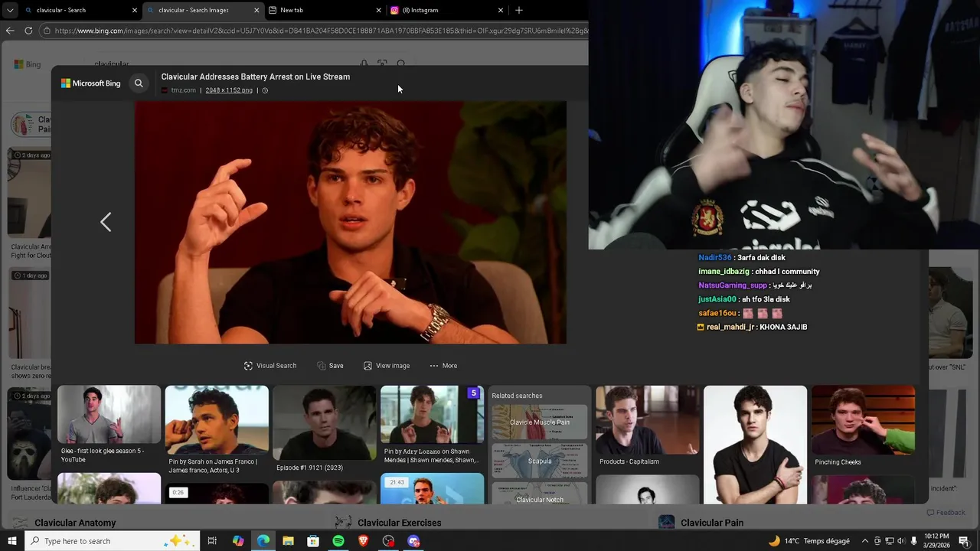
Task: Open the Windows Start menu
Action: (x=11, y=541)
